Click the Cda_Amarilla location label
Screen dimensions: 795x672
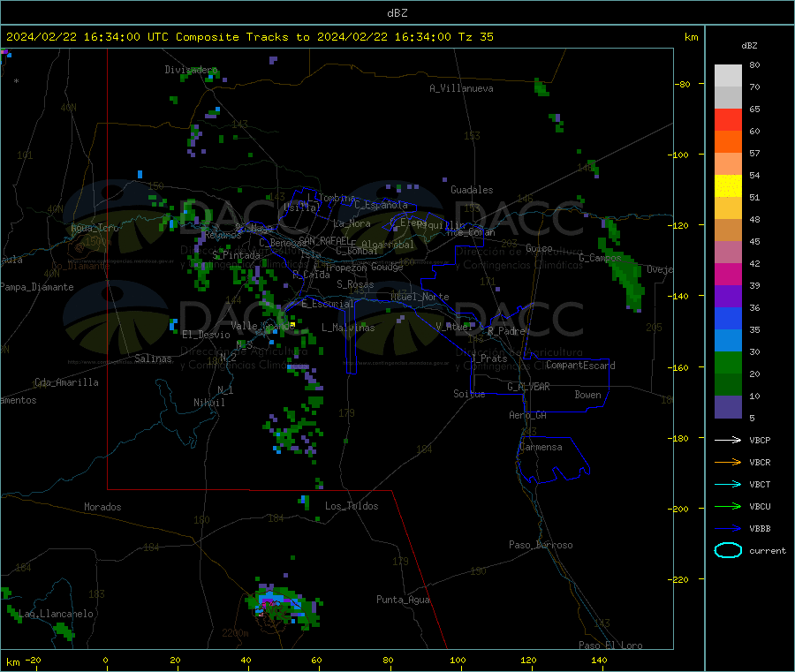tap(66, 382)
